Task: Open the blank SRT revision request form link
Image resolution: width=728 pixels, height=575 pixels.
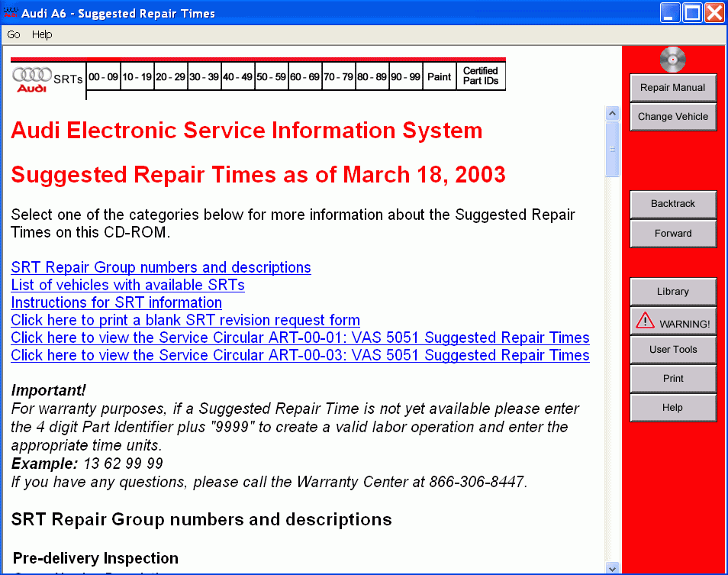Action: click(x=185, y=321)
